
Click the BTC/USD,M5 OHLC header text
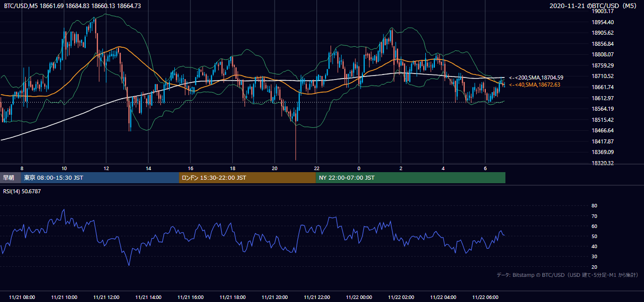pyautogui.click(x=73, y=6)
